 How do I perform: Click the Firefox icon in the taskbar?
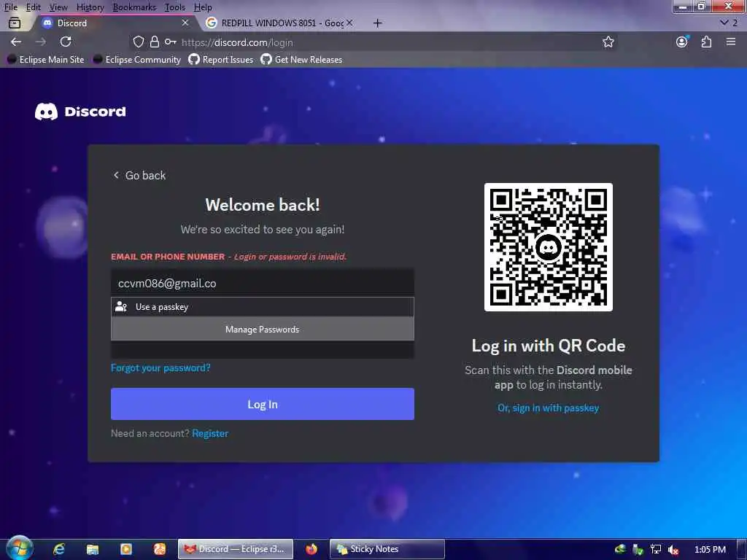pyautogui.click(x=311, y=549)
